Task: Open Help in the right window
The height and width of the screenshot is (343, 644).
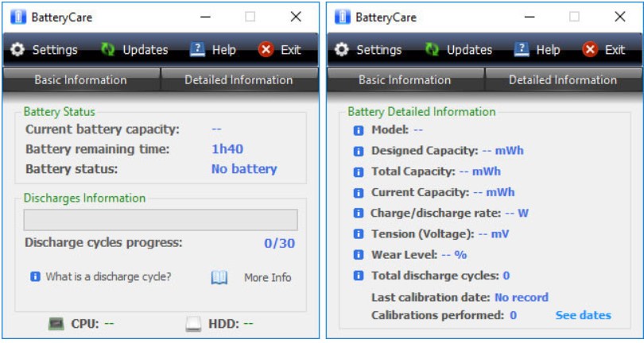Action: point(537,50)
